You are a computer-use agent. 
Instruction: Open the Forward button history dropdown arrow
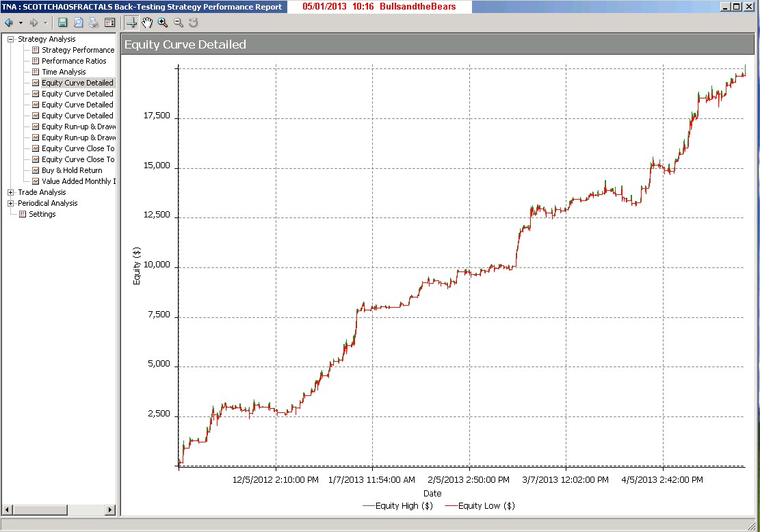pos(46,23)
